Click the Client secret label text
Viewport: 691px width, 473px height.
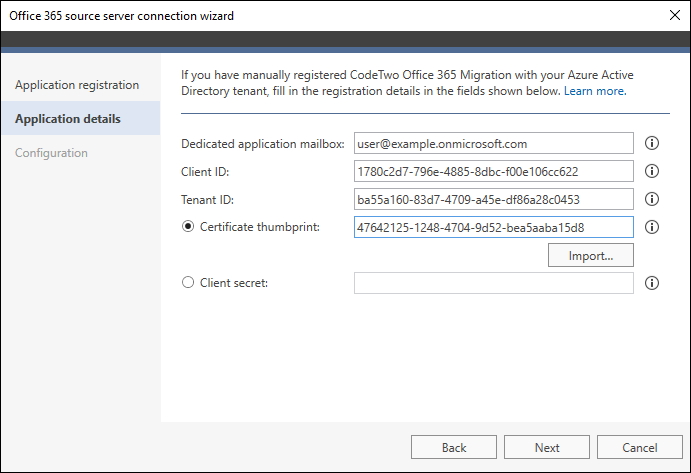tap(234, 283)
